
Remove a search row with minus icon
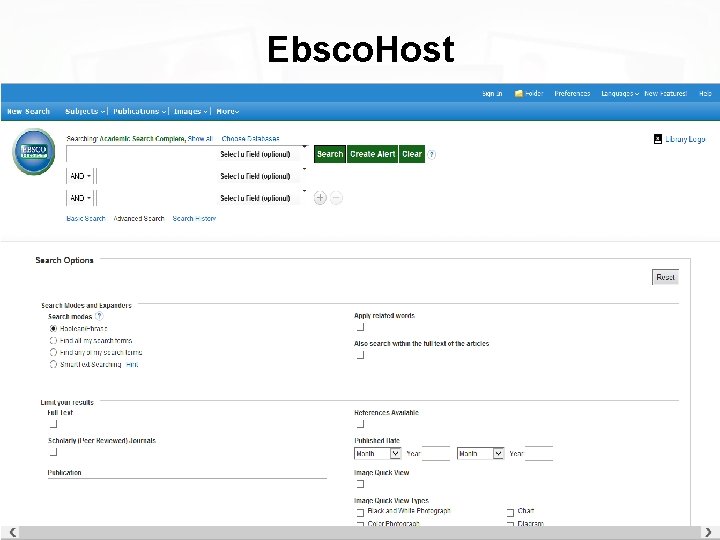pos(336,198)
